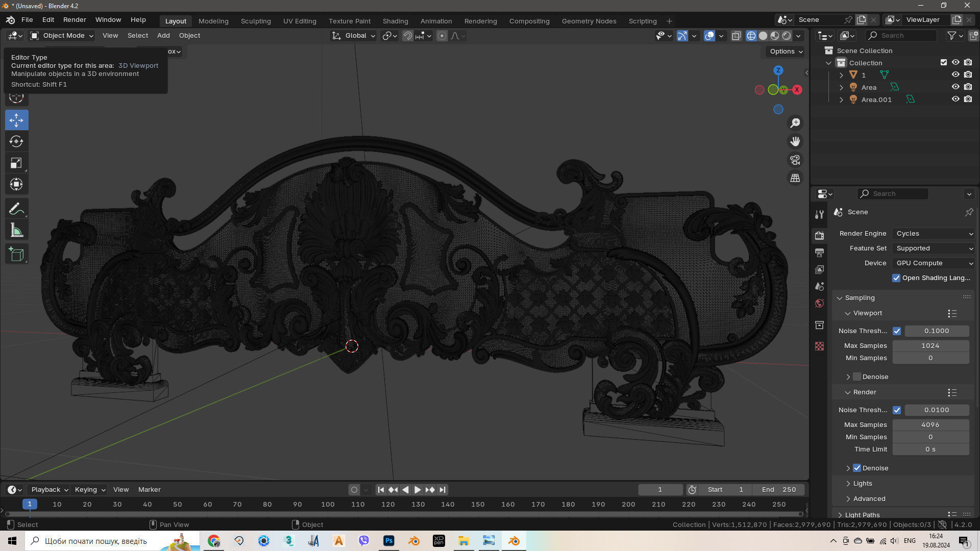Select the Measure tool

[x=16, y=230]
